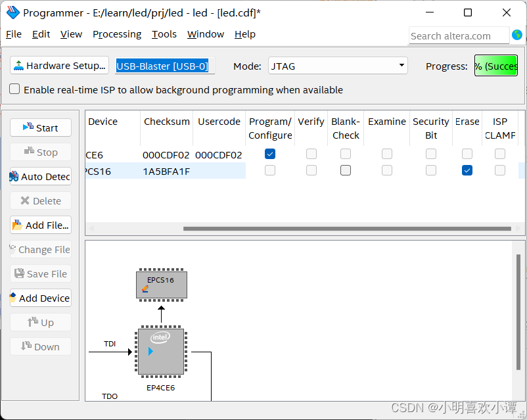
Task: Open the Mode dropdown showing JTAG
Action: tap(338, 66)
